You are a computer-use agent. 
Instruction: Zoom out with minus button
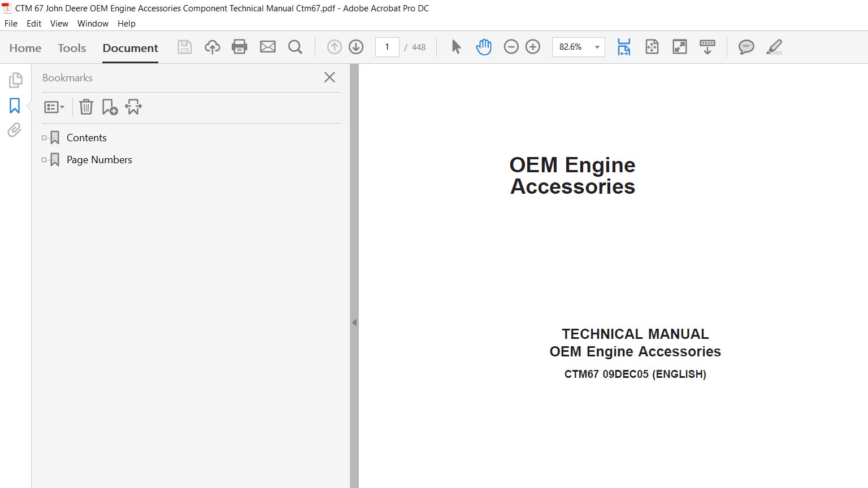click(511, 47)
